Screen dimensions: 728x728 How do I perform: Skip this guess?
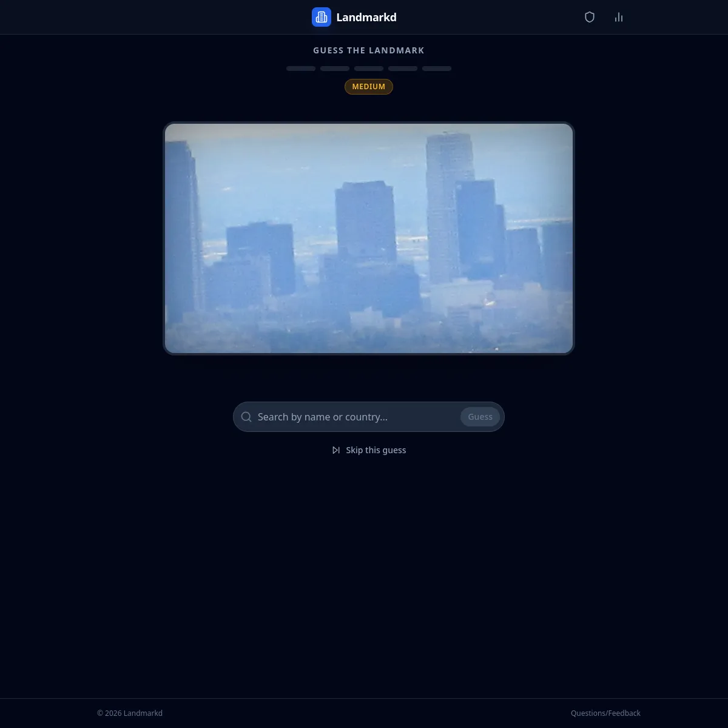coord(369,450)
